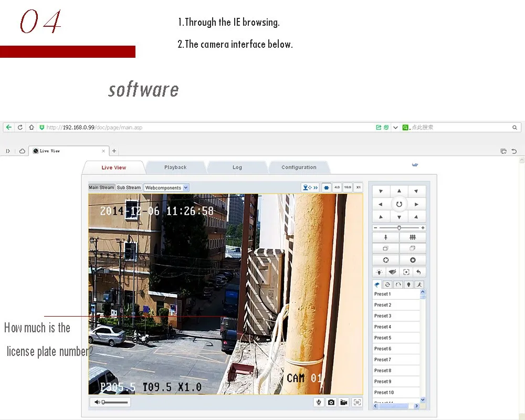Turn on the light bulb icon
The image size is (525, 420).
tap(379, 272)
